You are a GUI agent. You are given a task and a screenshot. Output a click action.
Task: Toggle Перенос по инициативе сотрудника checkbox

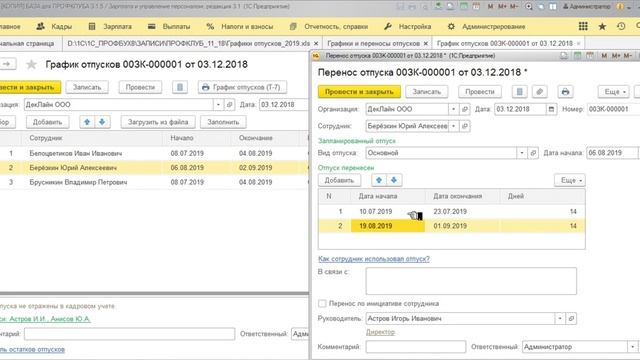(x=322, y=304)
